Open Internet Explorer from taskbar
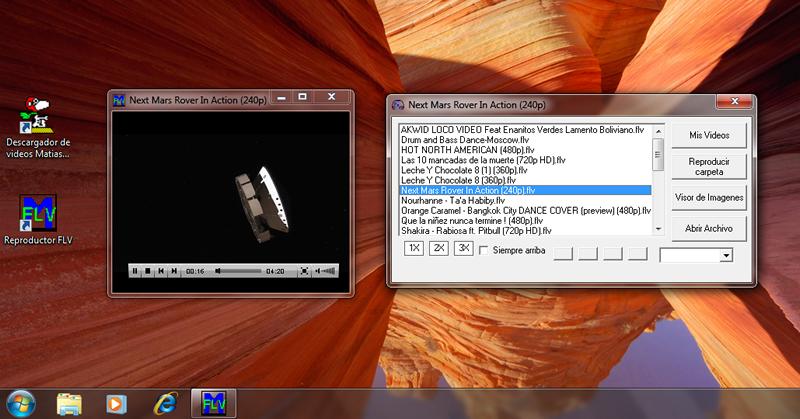 tap(166, 404)
